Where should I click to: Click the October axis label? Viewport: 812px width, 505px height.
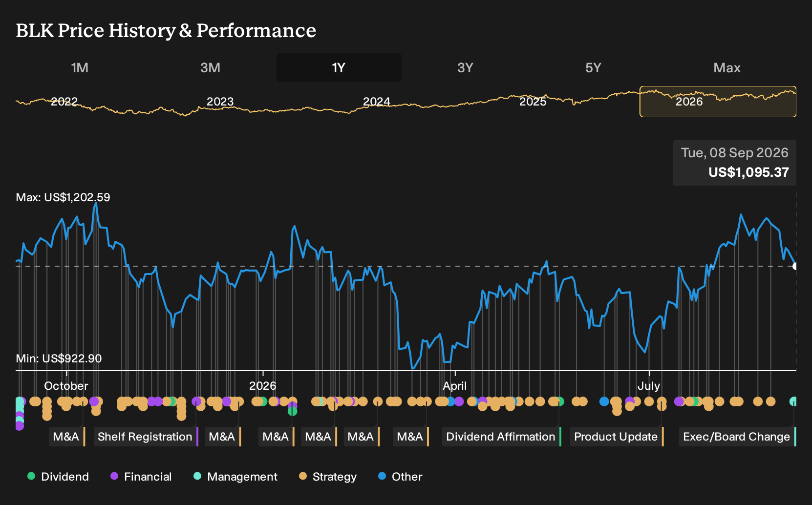click(x=66, y=386)
